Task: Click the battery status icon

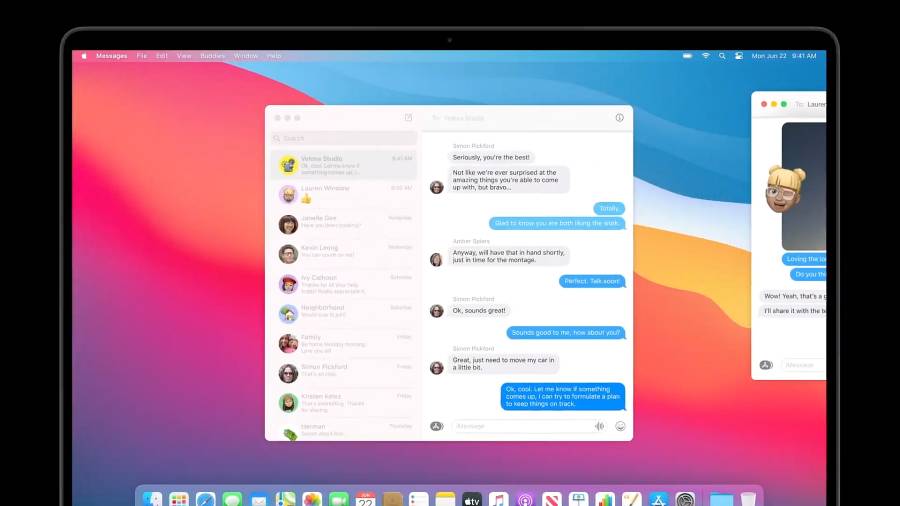Action: [687, 56]
